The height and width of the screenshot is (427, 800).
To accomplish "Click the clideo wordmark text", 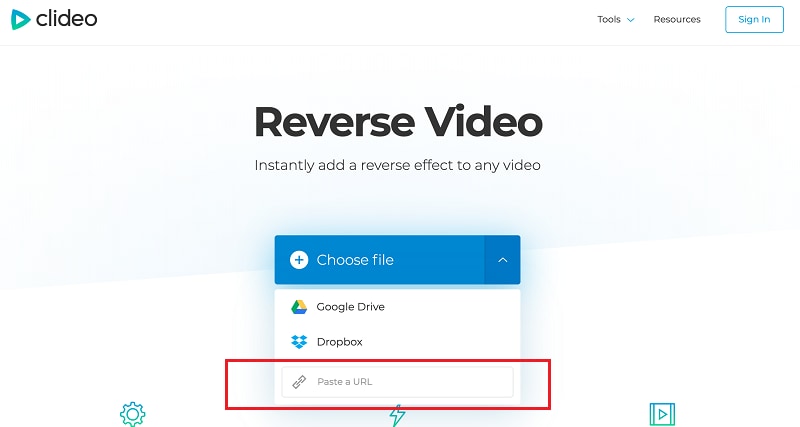I will [x=66, y=19].
